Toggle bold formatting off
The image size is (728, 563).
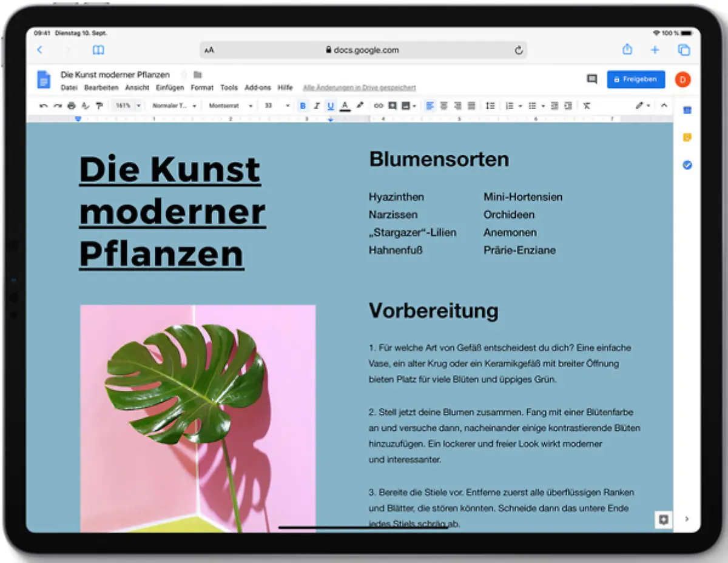[x=303, y=106]
